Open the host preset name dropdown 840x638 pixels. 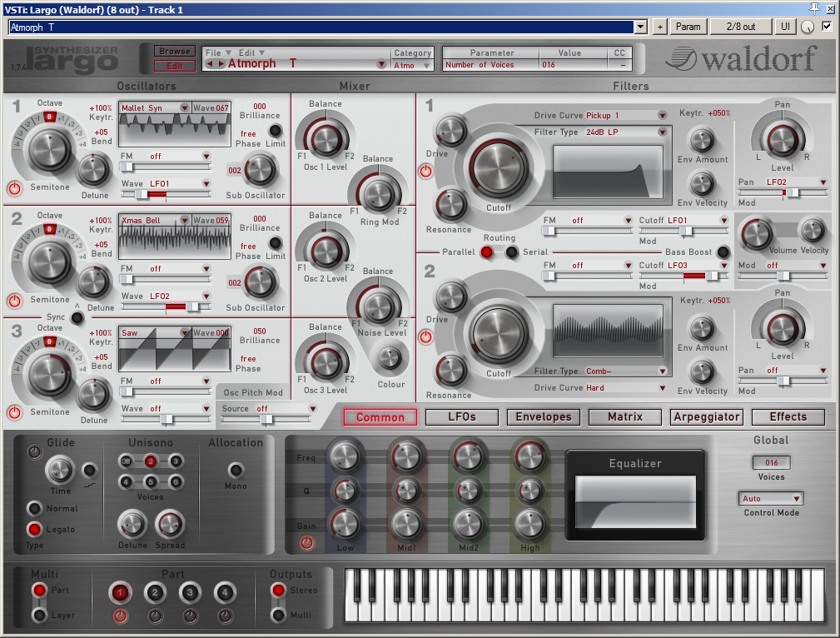click(x=640, y=27)
